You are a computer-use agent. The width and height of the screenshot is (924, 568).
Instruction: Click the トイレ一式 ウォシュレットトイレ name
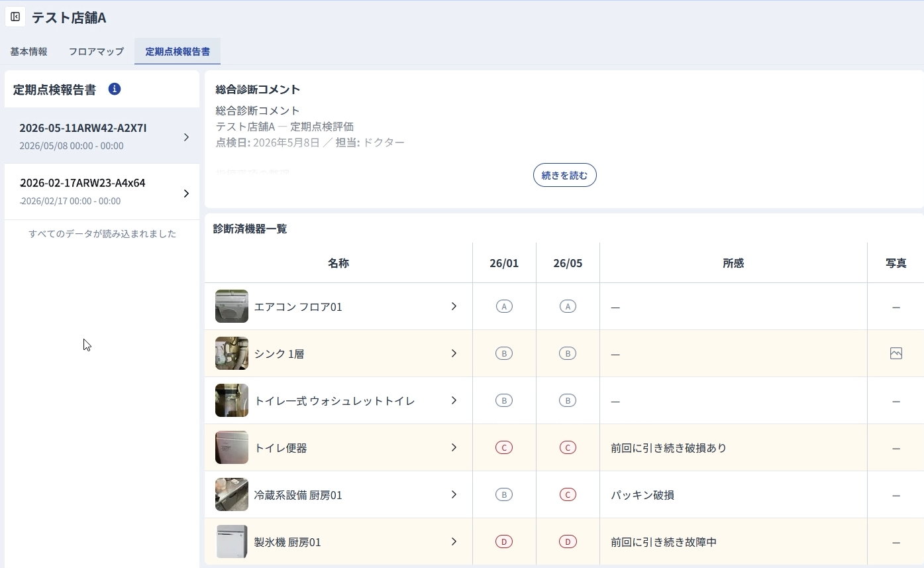tap(334, 401)
